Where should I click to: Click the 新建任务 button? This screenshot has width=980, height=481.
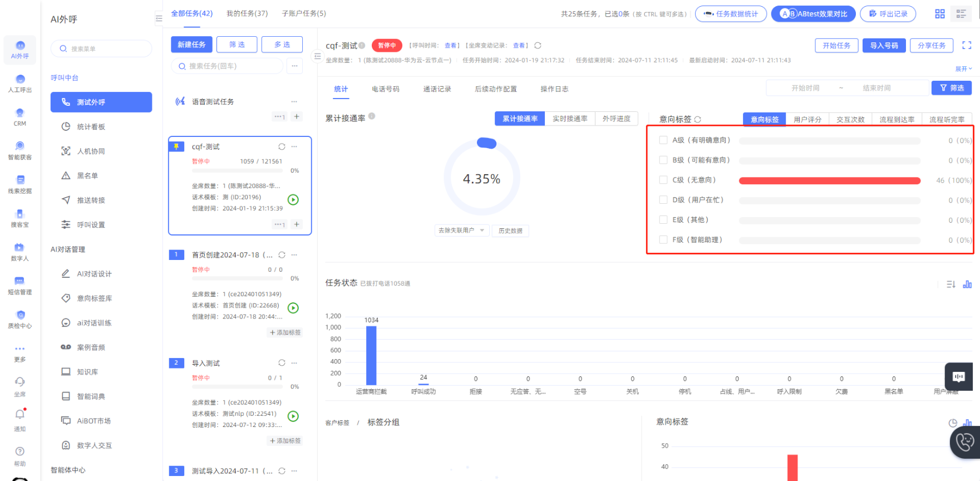point(191,45)
